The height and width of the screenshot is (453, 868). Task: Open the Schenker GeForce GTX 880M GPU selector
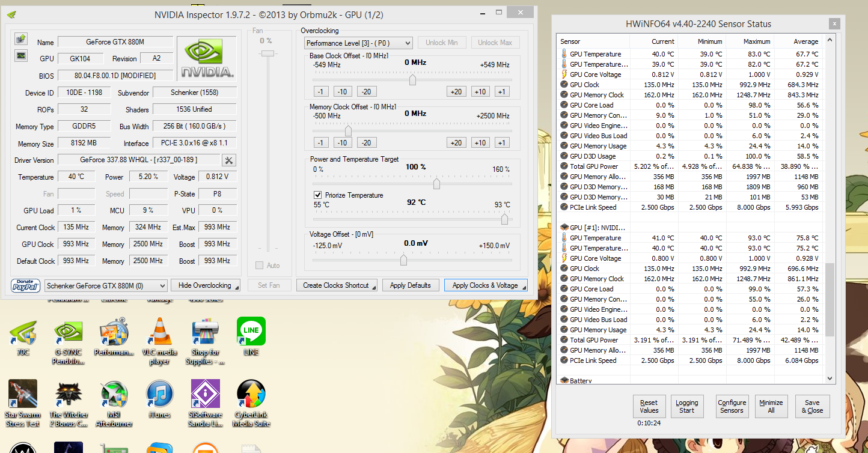(x=106, y=285)
